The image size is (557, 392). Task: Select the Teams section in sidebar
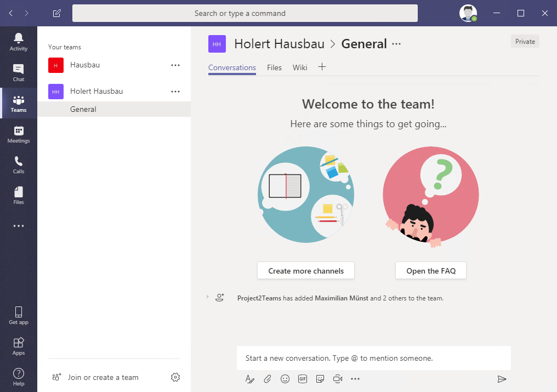19,104
